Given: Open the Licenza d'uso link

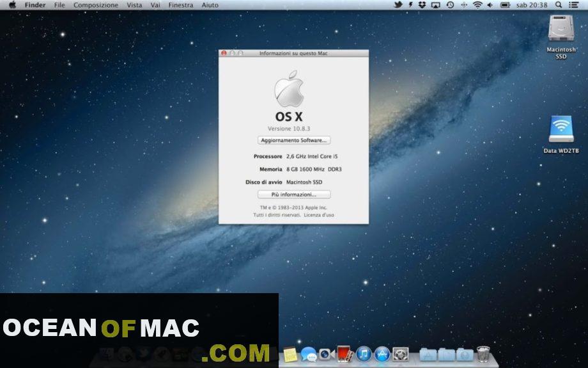Looking at the screenshot, I should tap(319, 215).
